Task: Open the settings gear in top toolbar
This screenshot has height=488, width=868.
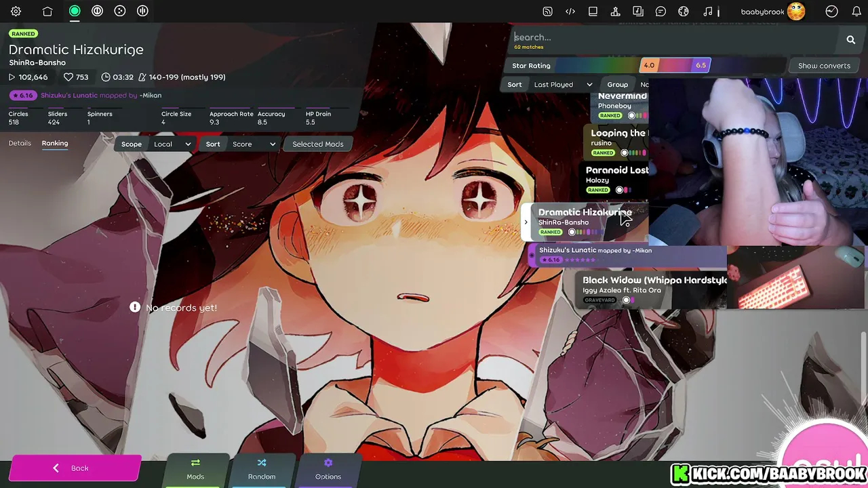Action: 16,12
